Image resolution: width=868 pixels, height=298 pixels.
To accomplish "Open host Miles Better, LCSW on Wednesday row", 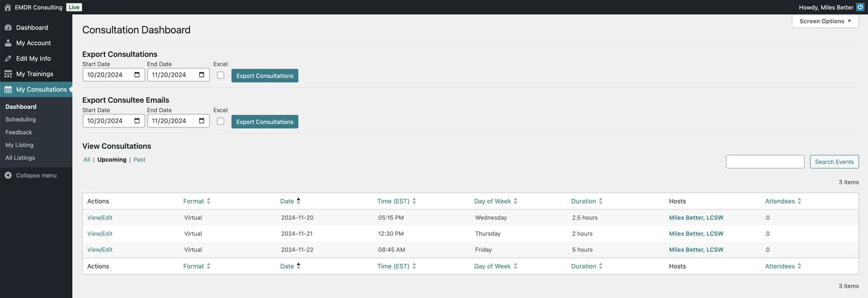I will click(696, 218).
